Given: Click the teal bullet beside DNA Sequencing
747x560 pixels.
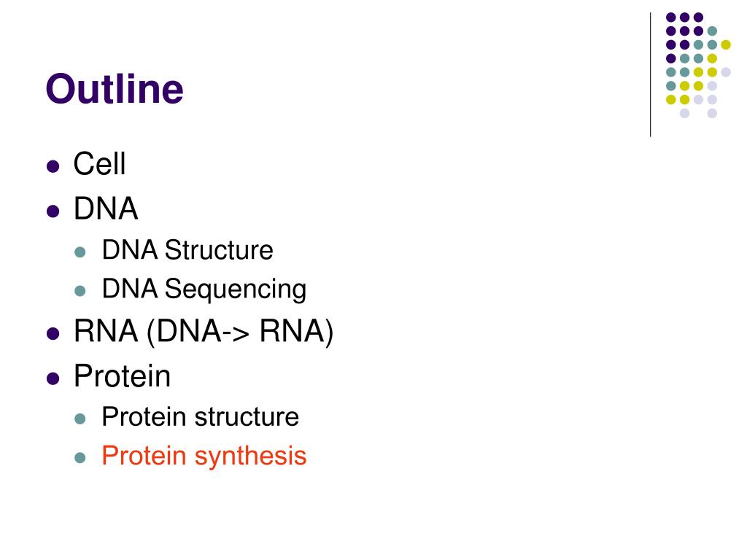Looking at the screenshot, I should 80,290.
